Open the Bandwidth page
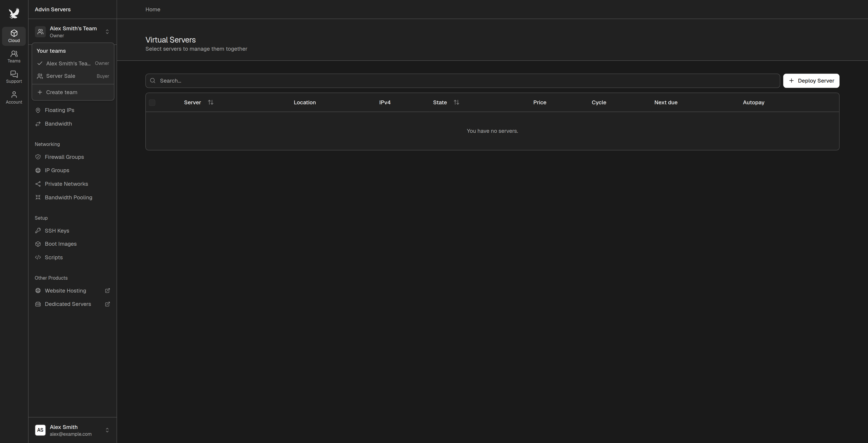This screenshot has height=443, width=868. (72, 124)
